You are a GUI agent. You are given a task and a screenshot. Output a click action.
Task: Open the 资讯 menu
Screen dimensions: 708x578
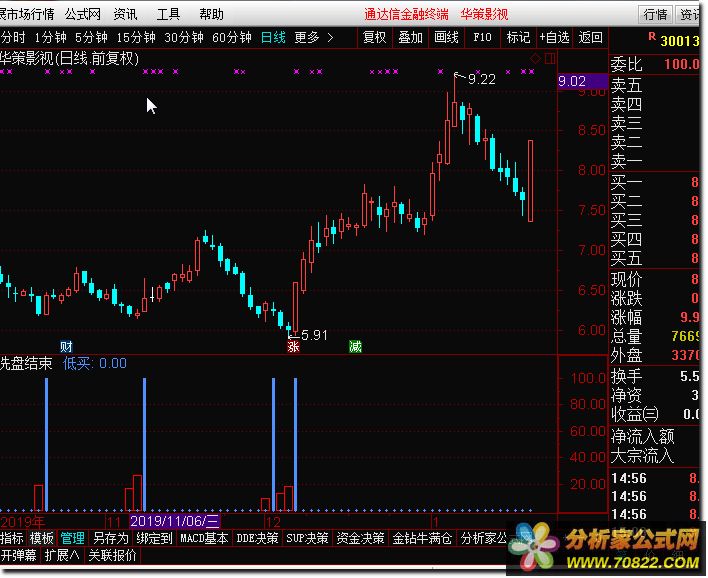(125, 14)
